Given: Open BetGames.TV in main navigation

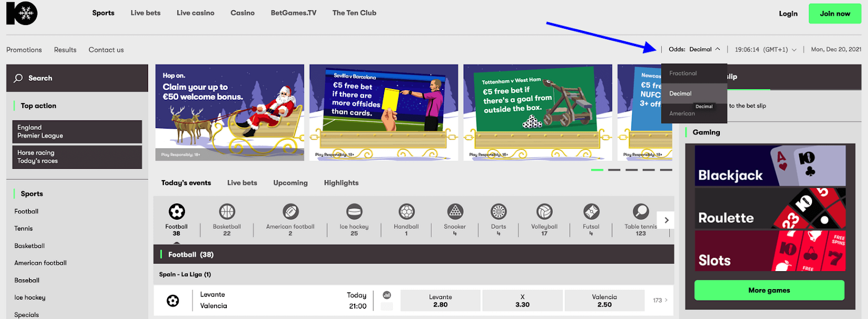Looking at the screenshot, I should pyautogui.click(x=293, y=13).
